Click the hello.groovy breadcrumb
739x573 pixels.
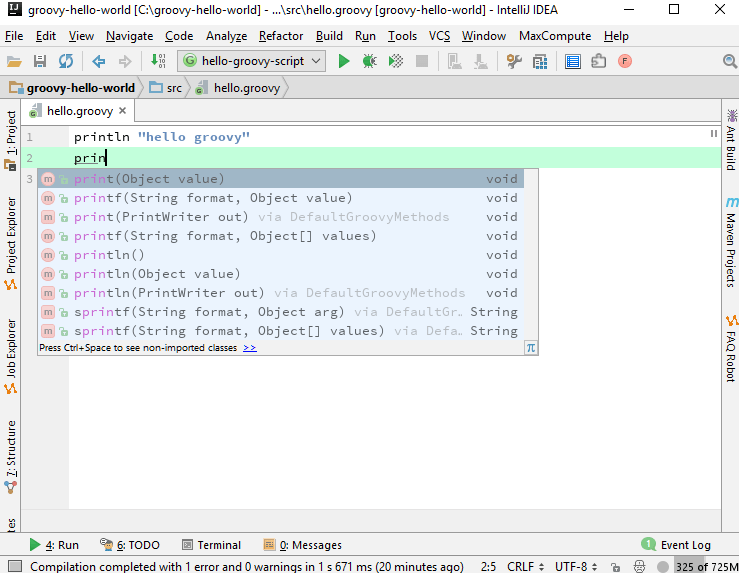click(238, 88)
